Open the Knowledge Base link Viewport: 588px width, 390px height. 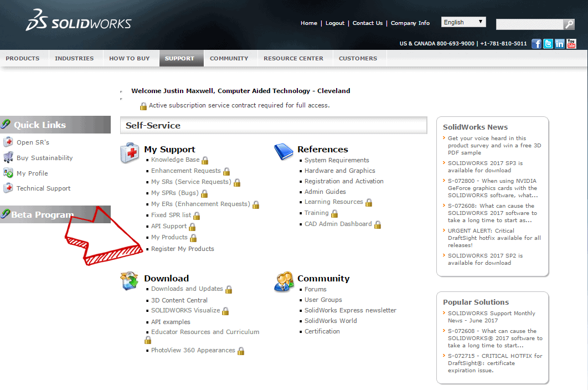coord(175,160)
